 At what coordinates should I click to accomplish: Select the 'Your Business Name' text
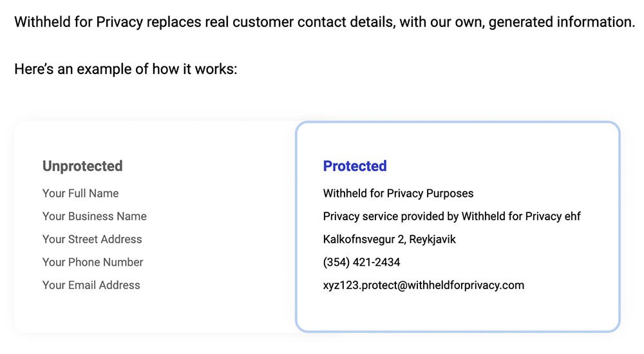click(95, 216)
